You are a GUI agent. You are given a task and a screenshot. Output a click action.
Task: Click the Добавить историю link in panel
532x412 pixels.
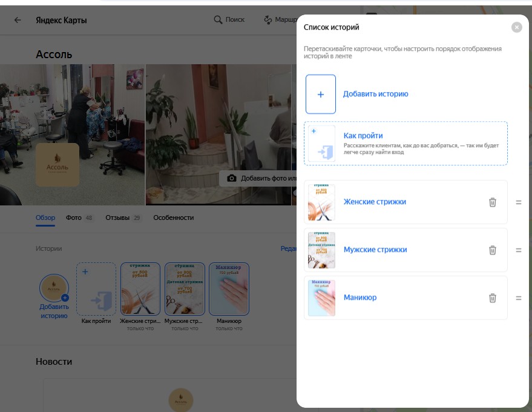(375, 95)
